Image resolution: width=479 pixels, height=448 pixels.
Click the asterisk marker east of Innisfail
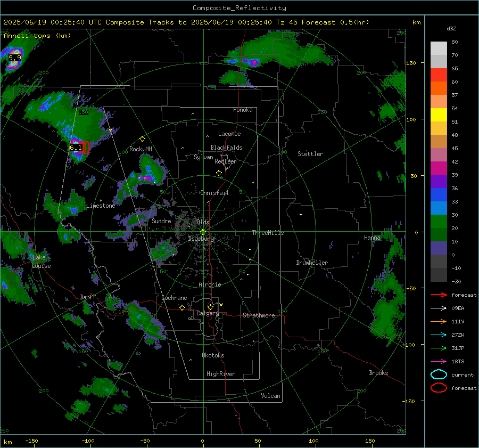click(x=253, y=183)
